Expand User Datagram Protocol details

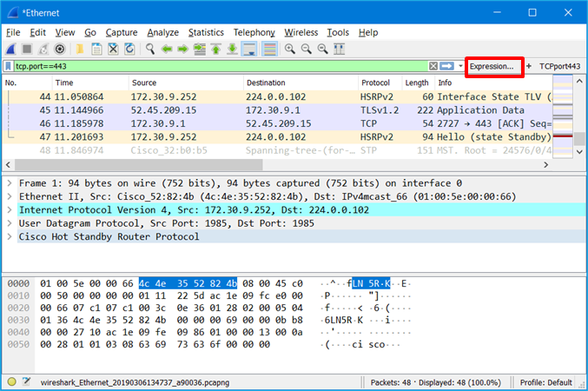(x=10, y=223)
